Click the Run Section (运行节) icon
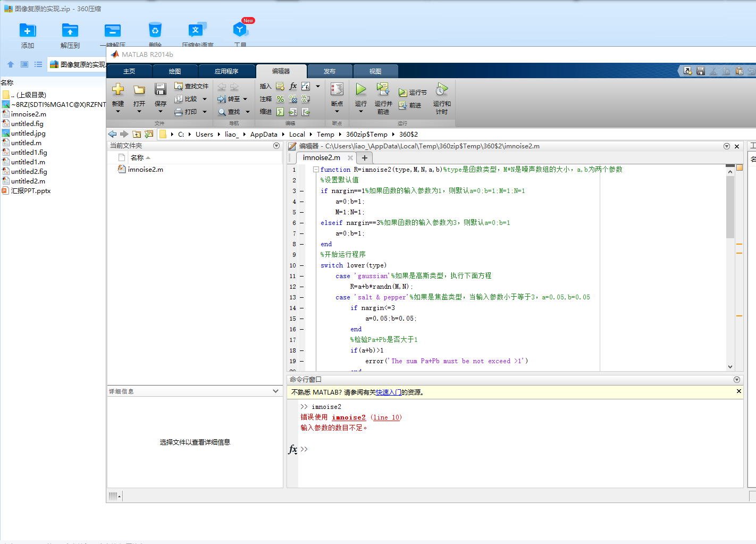The height and width of the screenshot is (544, 756). (x=402, y=93)
